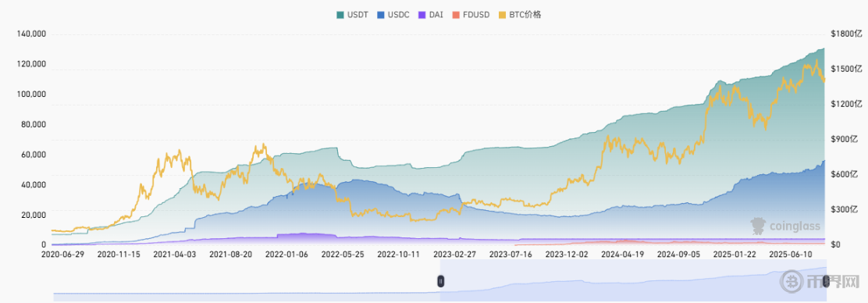
Task: Click the 2022-05-25 date axis label
Action: [x=342, y=254]
